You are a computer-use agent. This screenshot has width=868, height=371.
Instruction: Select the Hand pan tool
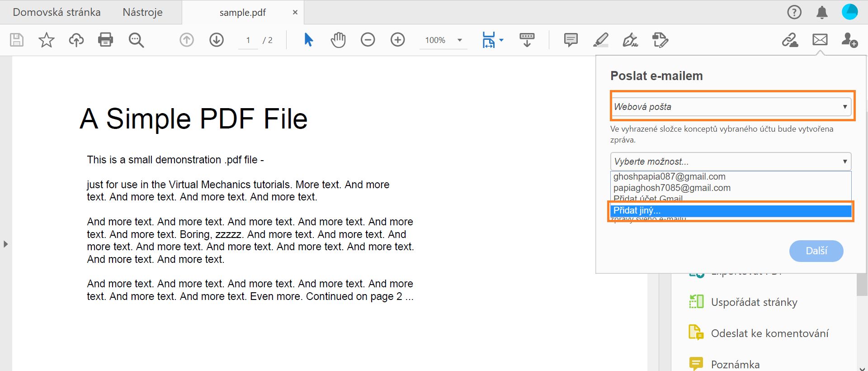(338, 40)
